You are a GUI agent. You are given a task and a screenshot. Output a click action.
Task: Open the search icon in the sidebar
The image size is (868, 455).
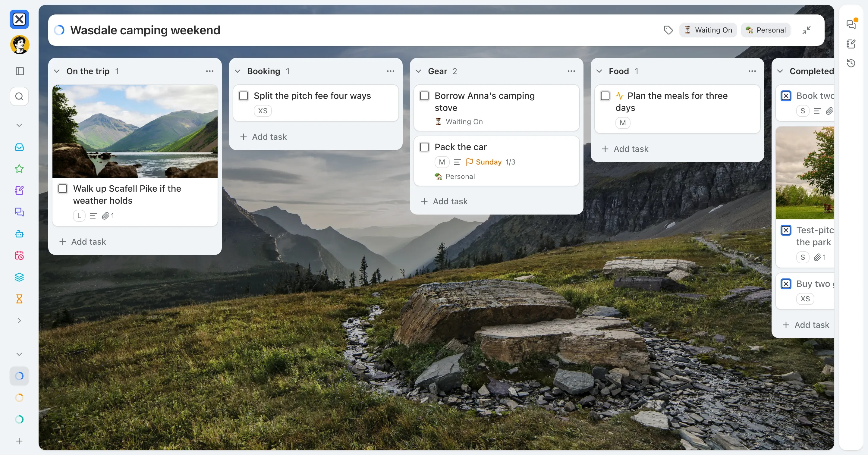19,97
